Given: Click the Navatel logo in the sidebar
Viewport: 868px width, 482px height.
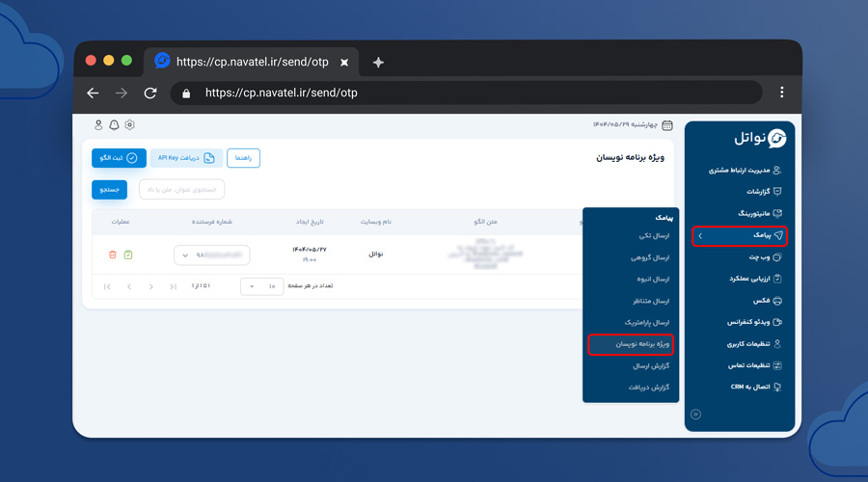Looking at the screenshot, I should click(x=760, y=138).
